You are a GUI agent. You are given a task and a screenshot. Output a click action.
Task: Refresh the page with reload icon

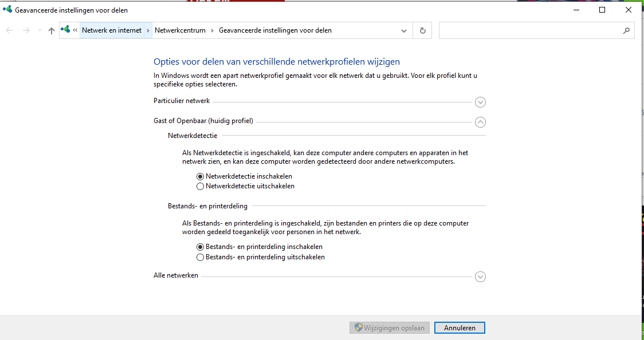point(422,30)
